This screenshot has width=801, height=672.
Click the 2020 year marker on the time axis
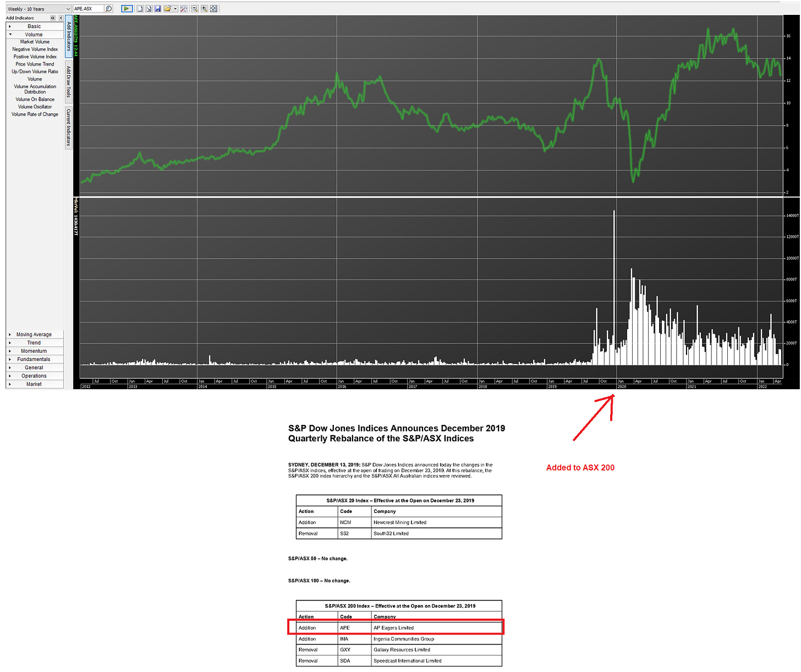point(622,386)
